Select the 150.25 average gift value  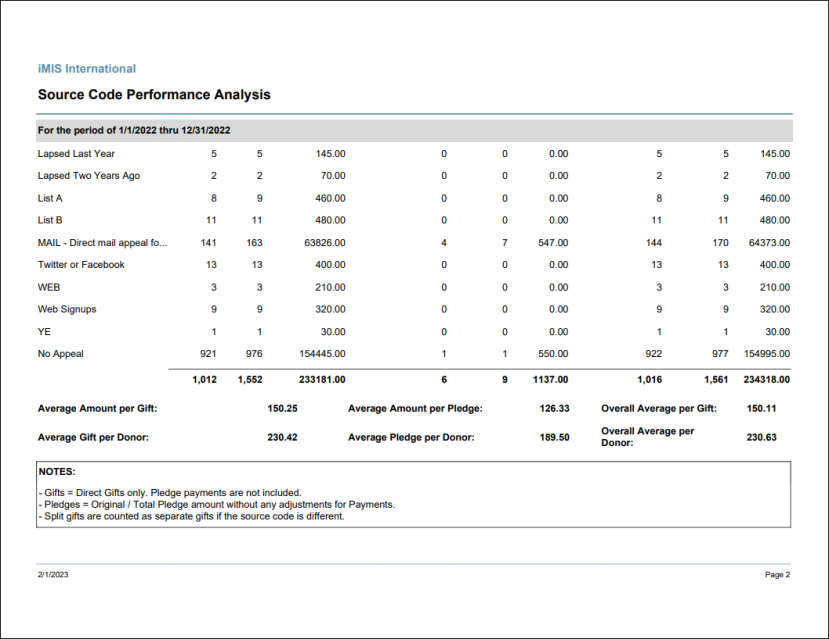282,409
